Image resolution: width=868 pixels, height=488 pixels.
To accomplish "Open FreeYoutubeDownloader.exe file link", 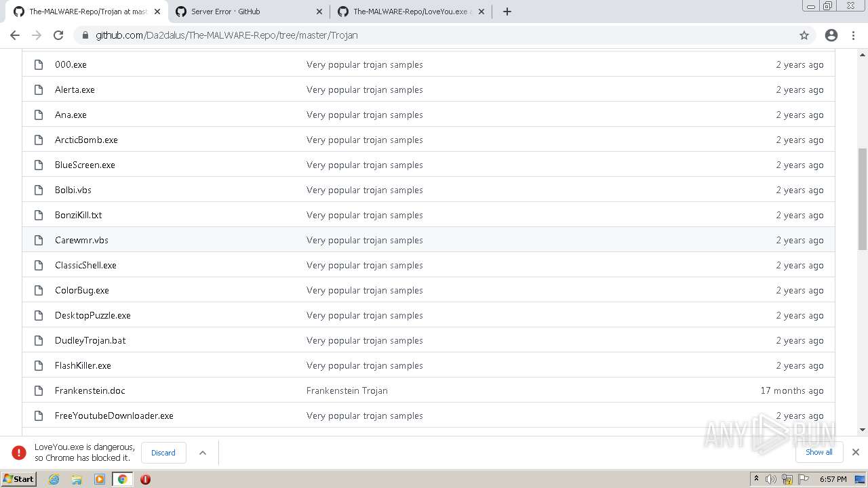I will (x=114, y=415).
